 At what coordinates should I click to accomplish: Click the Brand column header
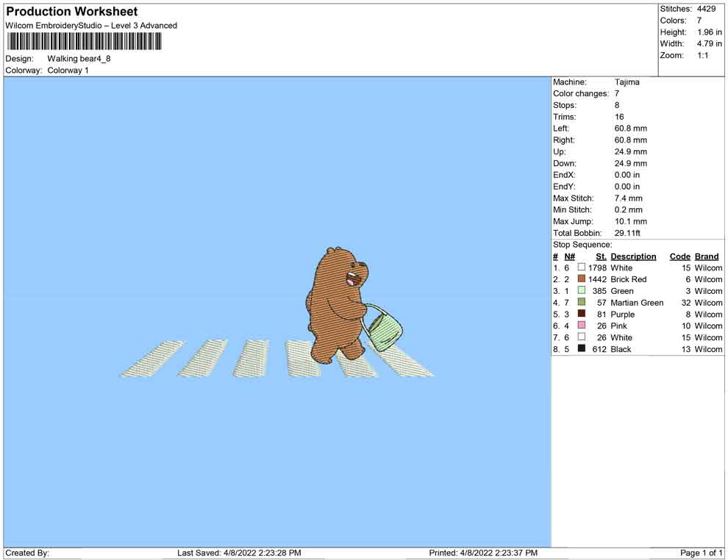[x=707, y=256]
